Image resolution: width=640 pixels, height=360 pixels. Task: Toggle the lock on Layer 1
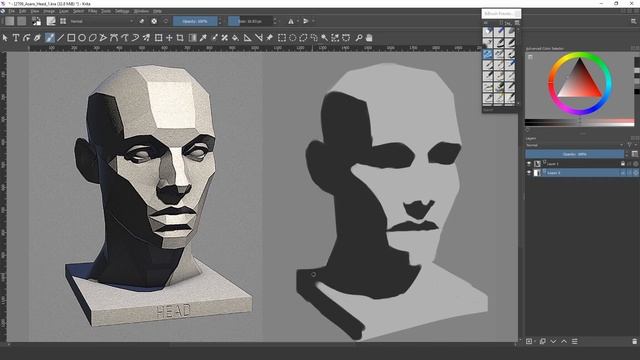pyautogui.click(x=622, y=164)
